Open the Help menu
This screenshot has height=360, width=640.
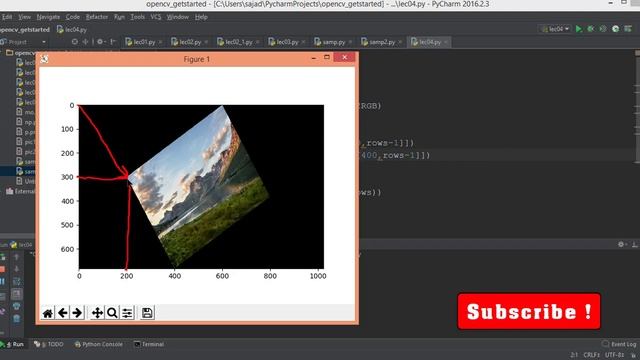point(201,17)
